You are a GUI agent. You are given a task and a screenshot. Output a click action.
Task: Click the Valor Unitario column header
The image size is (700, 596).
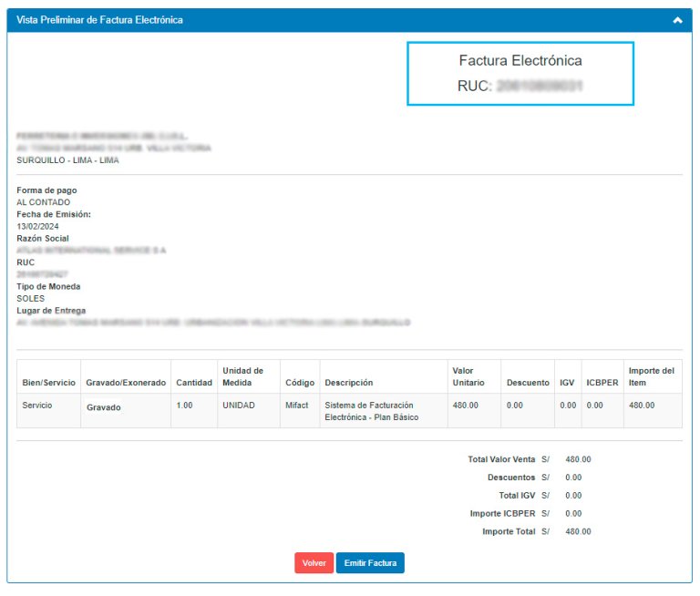(x=469, y=376)
